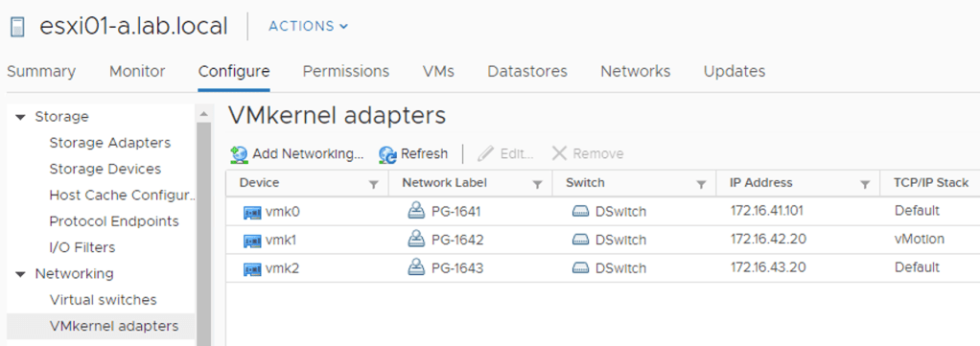The image size is (980, 346).
Task: Click IP address 172.16.43.20
Action: pyautogui.click(x=768, y=267)
